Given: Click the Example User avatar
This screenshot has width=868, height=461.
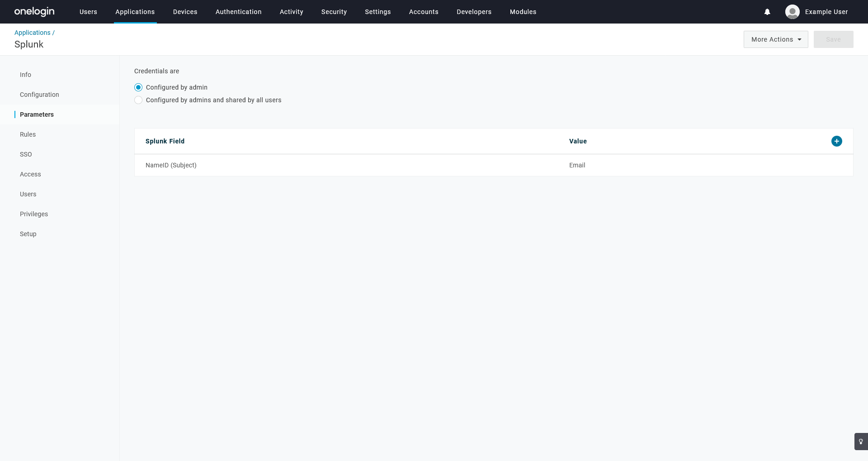Looking at the screenshot, I should click(x=793, y=12).
